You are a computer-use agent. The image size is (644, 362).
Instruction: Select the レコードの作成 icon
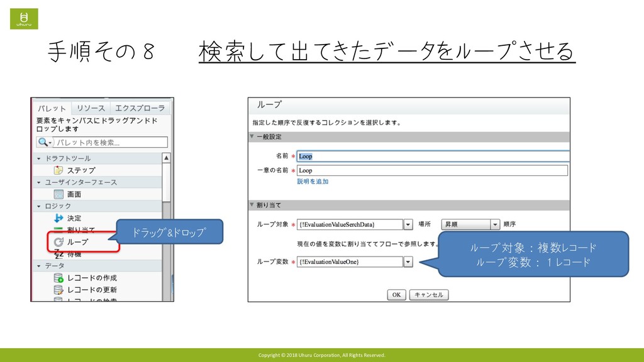(58, 278)
